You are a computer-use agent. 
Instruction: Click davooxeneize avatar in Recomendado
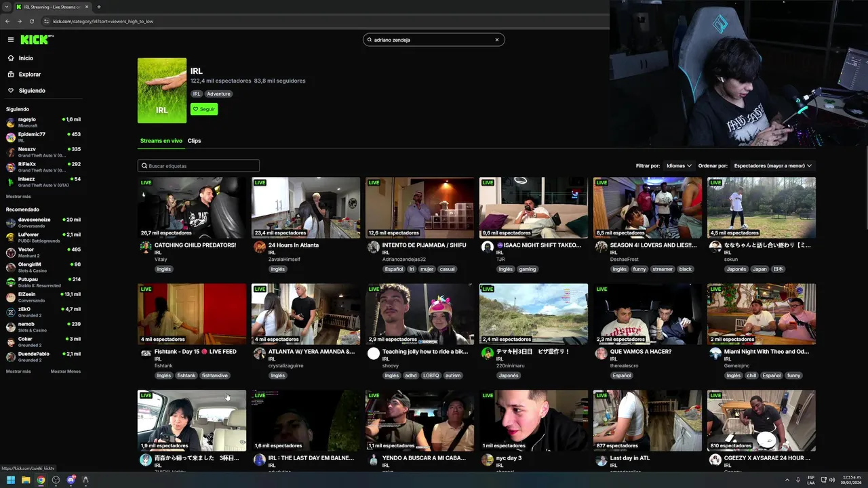click(x=11, y=222)
